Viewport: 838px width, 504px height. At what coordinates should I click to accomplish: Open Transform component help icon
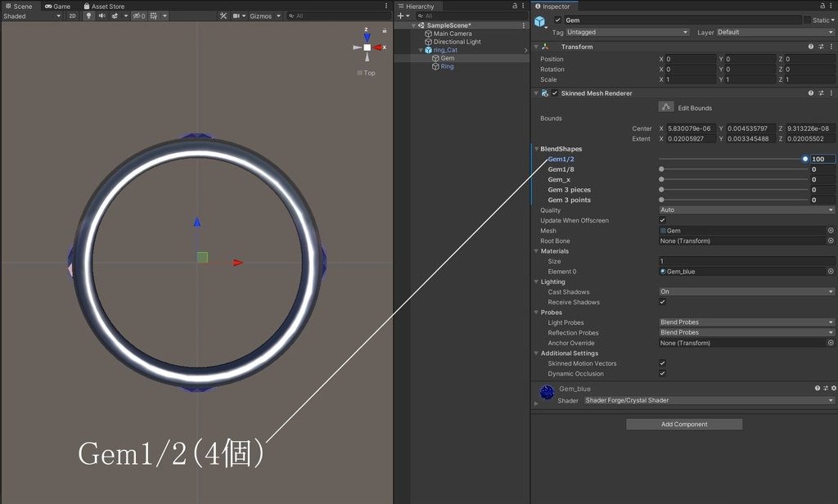pyautogui.click(x=811, y=47)
